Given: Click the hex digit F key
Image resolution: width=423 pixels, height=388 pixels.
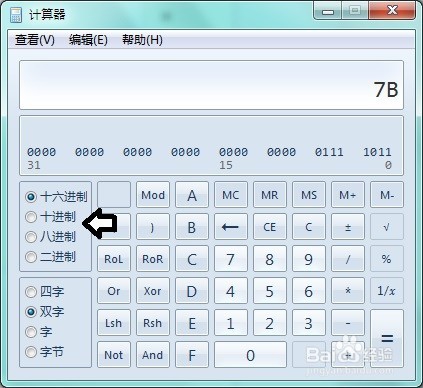Looking at the screenshot, I should tap(192, 355).
